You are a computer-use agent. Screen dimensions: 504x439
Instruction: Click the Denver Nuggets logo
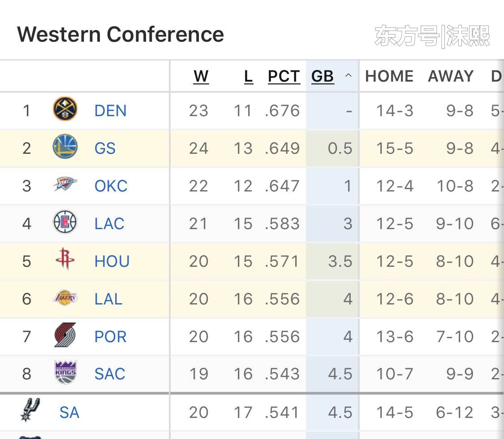pyautogui.click(x=65, y=110)
